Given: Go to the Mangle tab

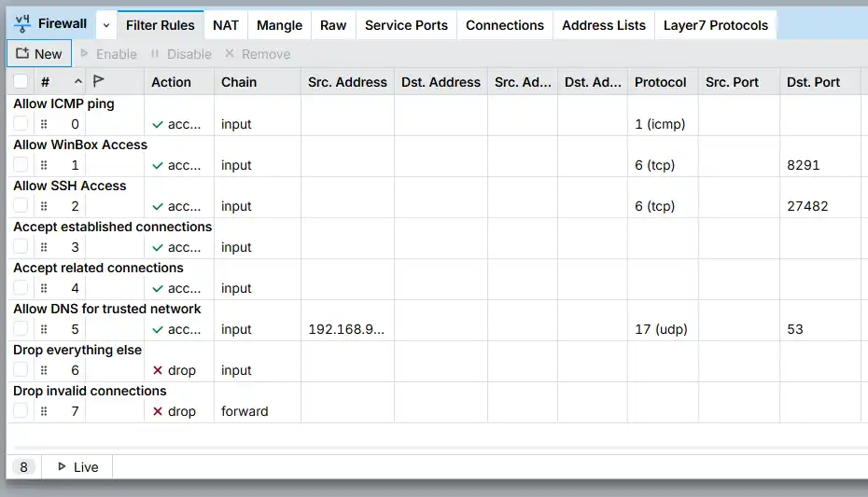Looking at the screenshot, I should click(x=280, y=25).
